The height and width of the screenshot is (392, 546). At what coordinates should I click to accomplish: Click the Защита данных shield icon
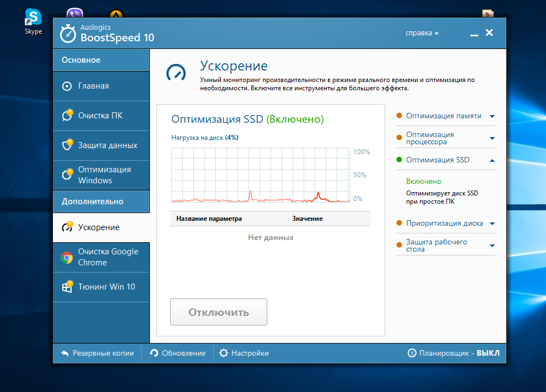tap(67, 145)
